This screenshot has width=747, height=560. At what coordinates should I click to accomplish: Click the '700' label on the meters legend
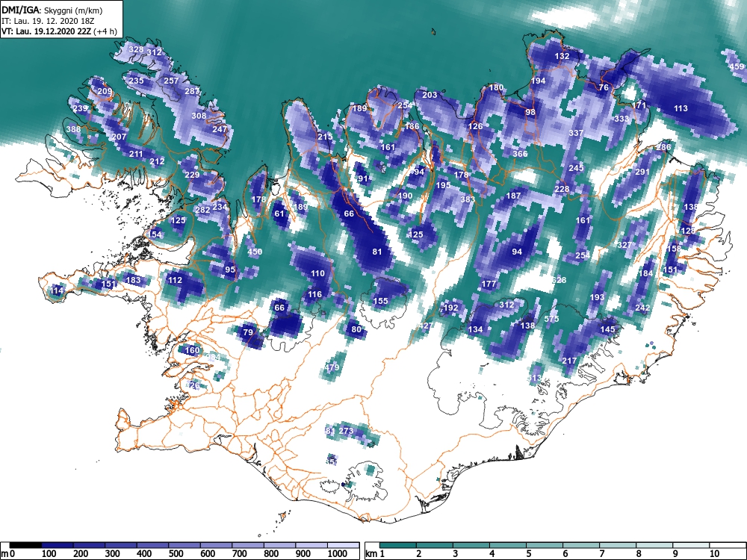point(240,554)
